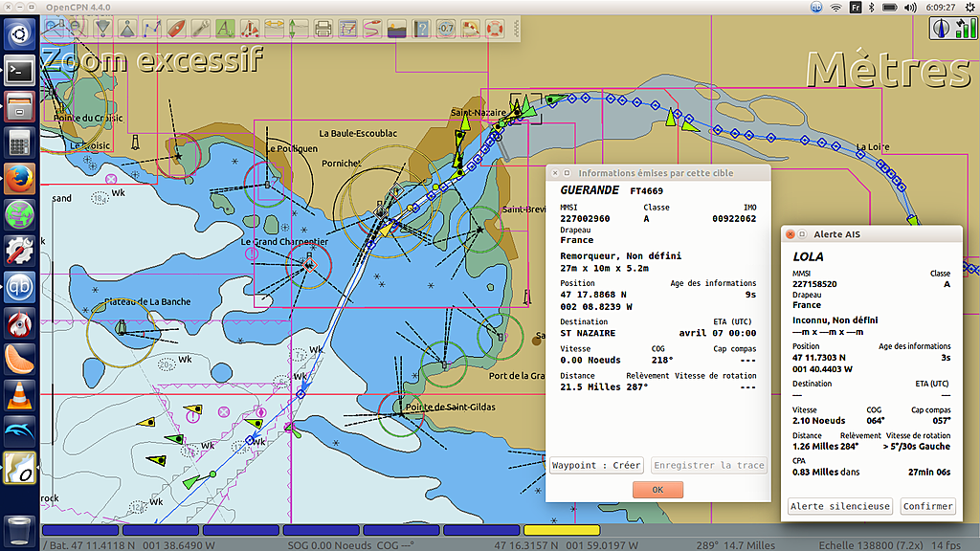Viewport: 980px width, 551px height.
Task: Launch Terminal from the dock
Action: point(19,71)
